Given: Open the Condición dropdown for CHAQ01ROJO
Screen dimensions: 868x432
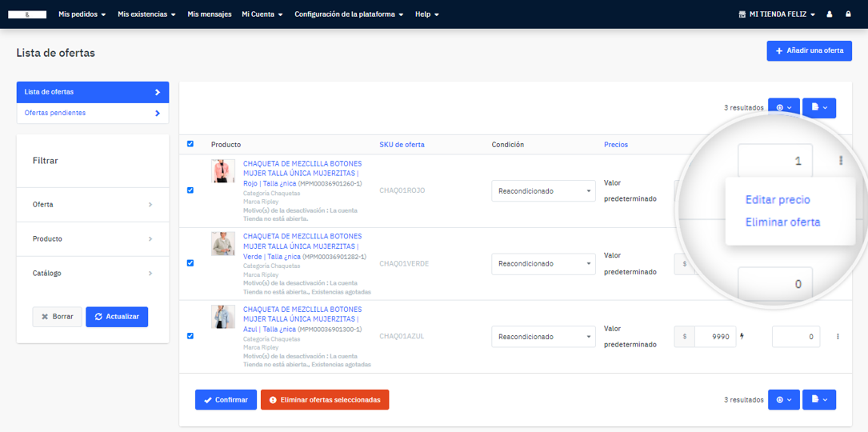Looking at the screenshot, I should 543,191.
